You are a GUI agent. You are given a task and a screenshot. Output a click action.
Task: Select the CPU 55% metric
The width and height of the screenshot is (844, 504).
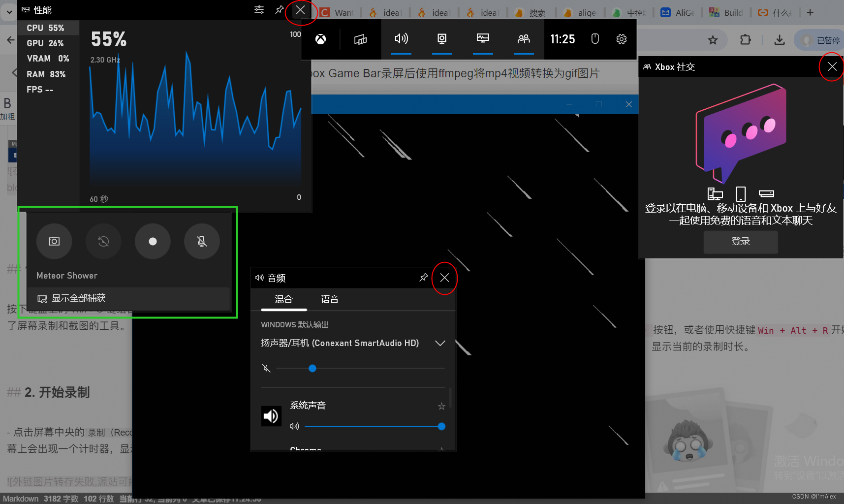pyautogui.click(x=48, y=28)
